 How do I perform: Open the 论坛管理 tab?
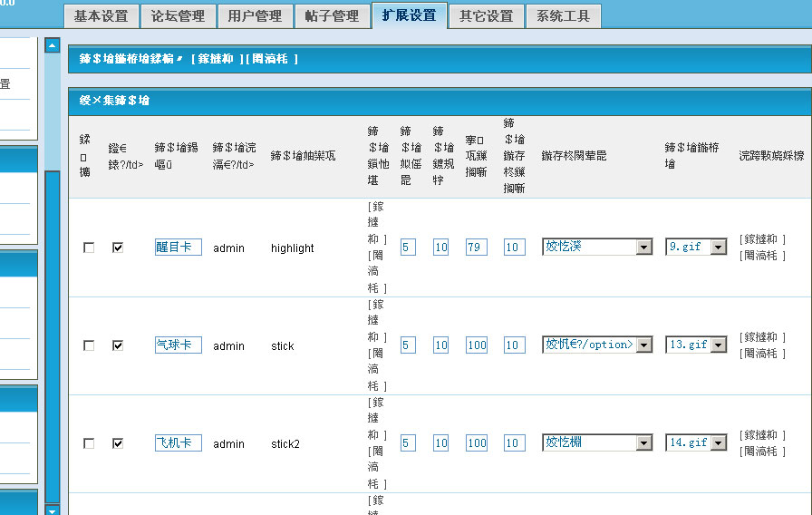[x=179, y=16]
